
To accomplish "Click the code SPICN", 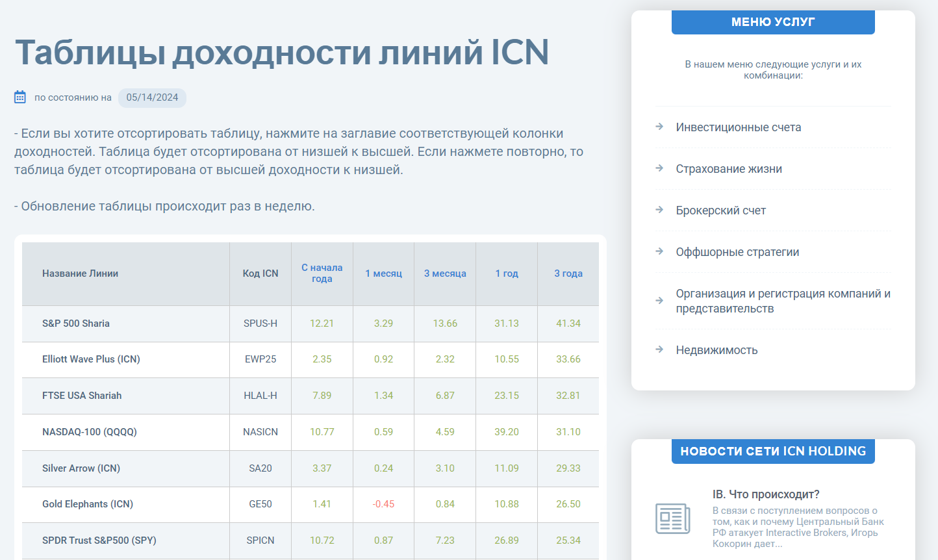I will point(260,541).
